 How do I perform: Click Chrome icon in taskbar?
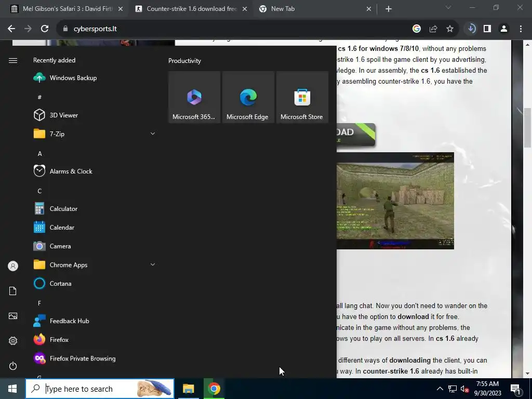point(214,389)
